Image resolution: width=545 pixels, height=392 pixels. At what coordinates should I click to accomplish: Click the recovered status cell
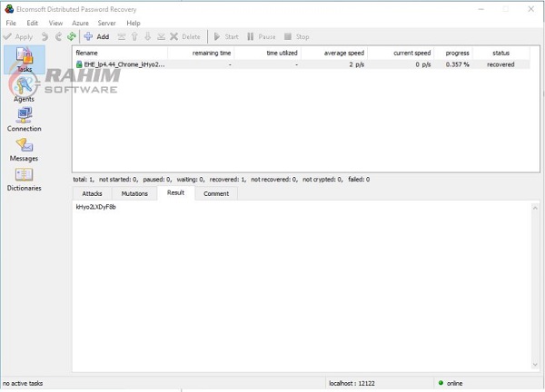(500, 64)
